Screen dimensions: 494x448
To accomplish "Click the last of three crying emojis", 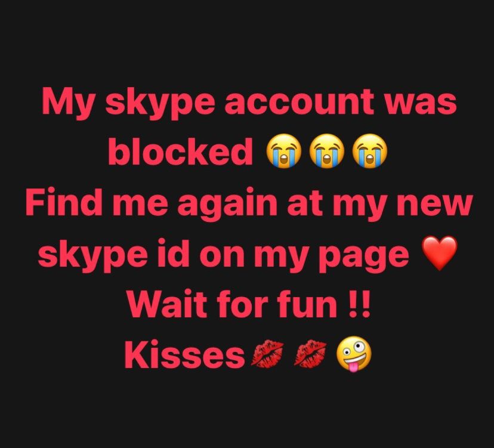I will click(x=370, y=151).
